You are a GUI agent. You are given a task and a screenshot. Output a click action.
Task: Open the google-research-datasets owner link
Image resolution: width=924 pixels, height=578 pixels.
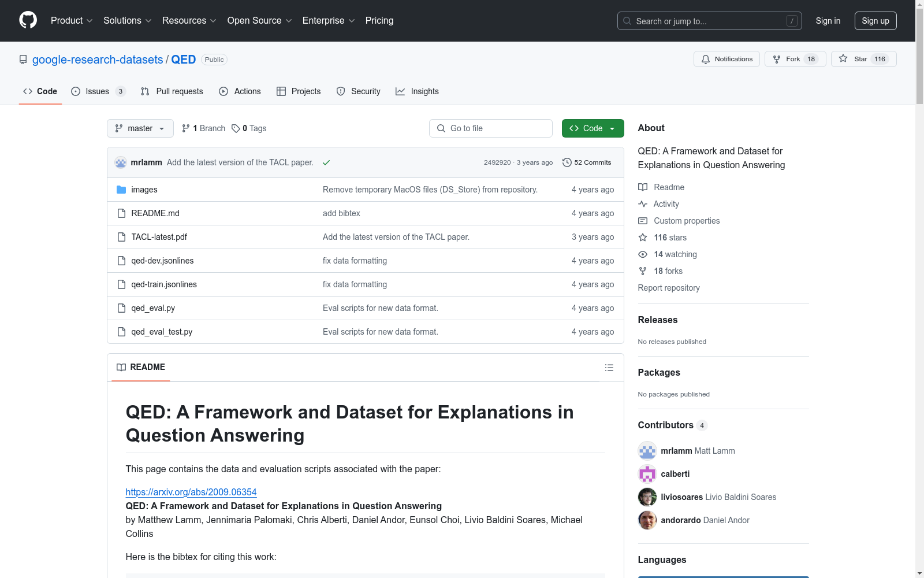click(x=98, y=60)
